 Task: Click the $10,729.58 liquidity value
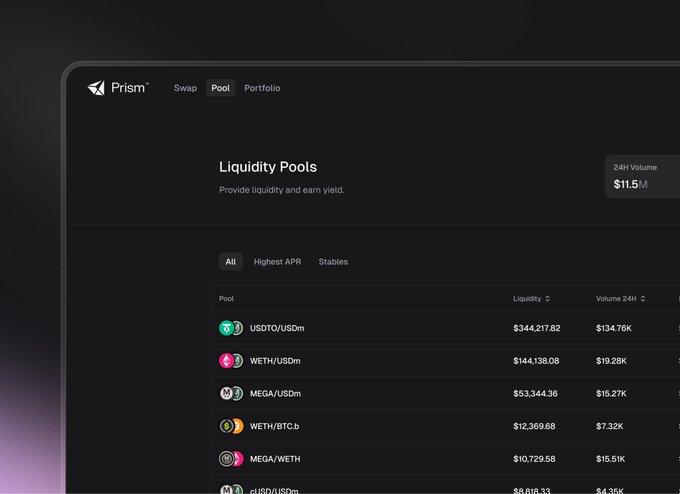point(534,459)
